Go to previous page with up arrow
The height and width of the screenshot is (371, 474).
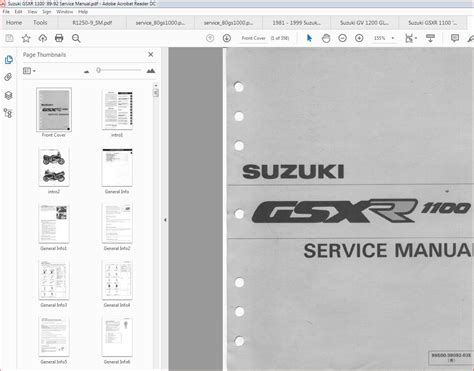(210, 38)
